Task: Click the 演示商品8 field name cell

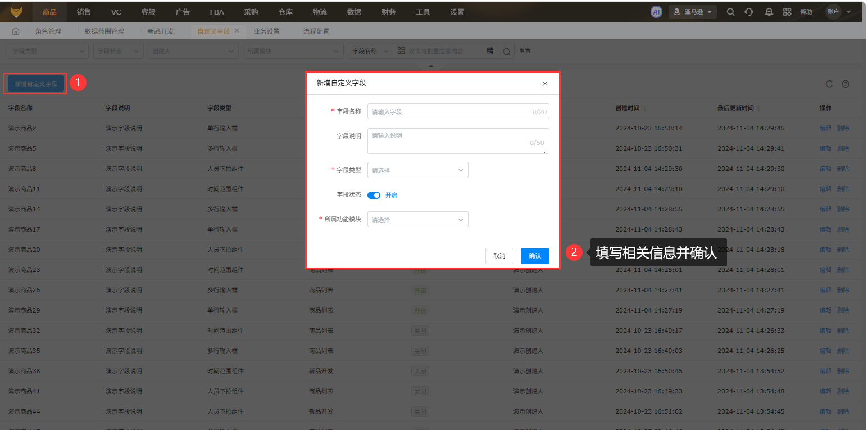Action: tap(22, 169)
